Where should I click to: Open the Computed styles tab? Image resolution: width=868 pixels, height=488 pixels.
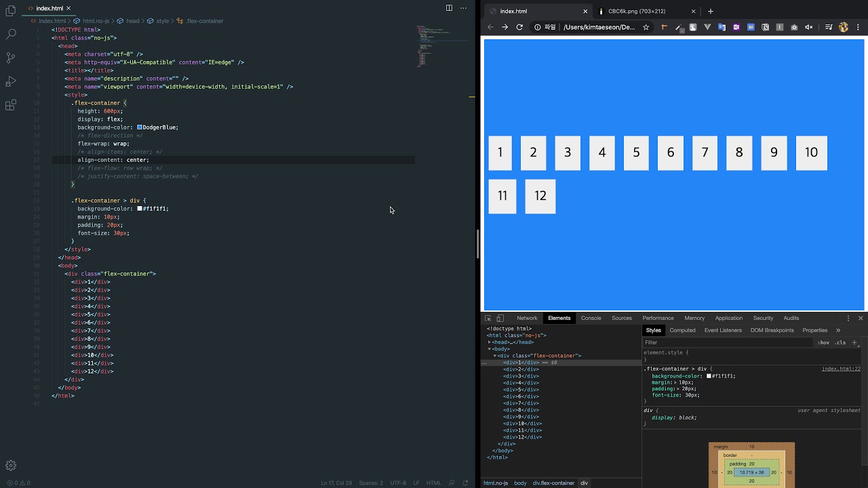682,330
